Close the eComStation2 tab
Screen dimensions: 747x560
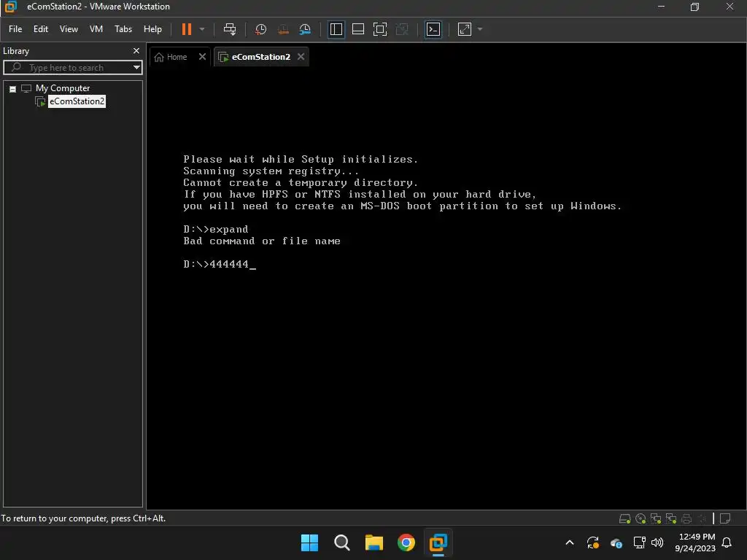tap(301, 57)
